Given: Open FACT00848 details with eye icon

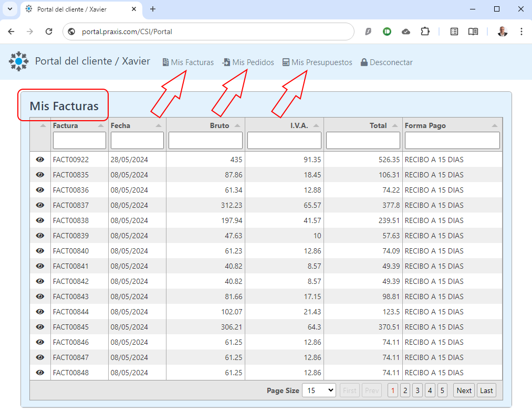Looking at the screenshot, I should coord(40,372).
